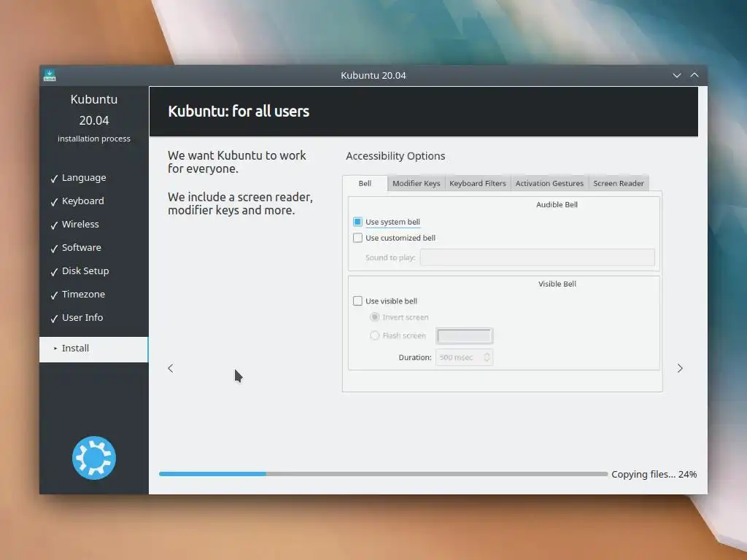747x560 pixels.
Task: Click the 'installation process' sidebar text
Action: click(94, 139)
